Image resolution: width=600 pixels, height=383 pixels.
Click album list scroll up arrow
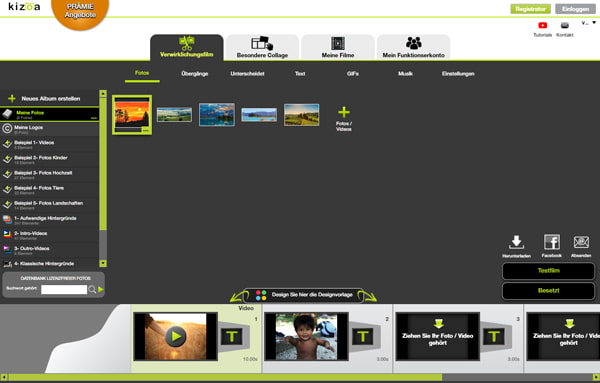[x=103, y=93]
